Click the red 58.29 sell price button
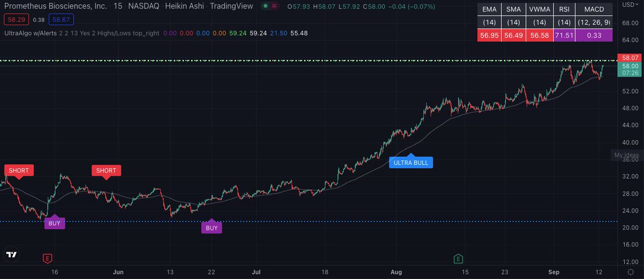This screenshot has height=279, width=644. (16, 20)
